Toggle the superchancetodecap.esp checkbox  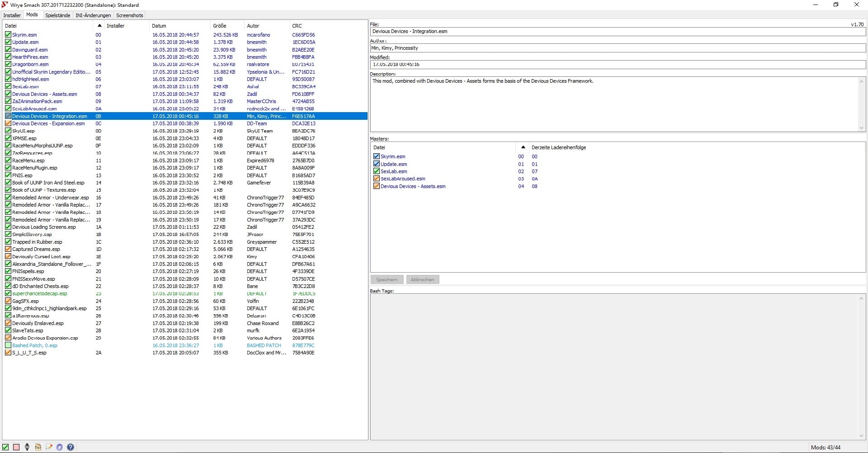point(8,293)
